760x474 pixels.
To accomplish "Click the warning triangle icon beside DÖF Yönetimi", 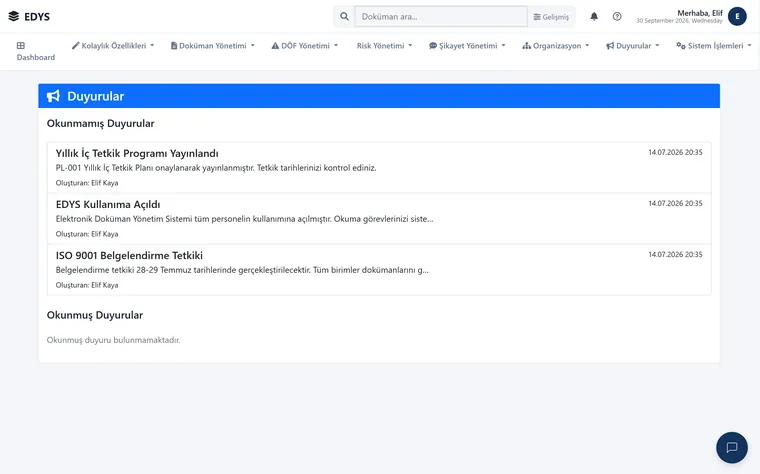I will click(x=275, y=46).
